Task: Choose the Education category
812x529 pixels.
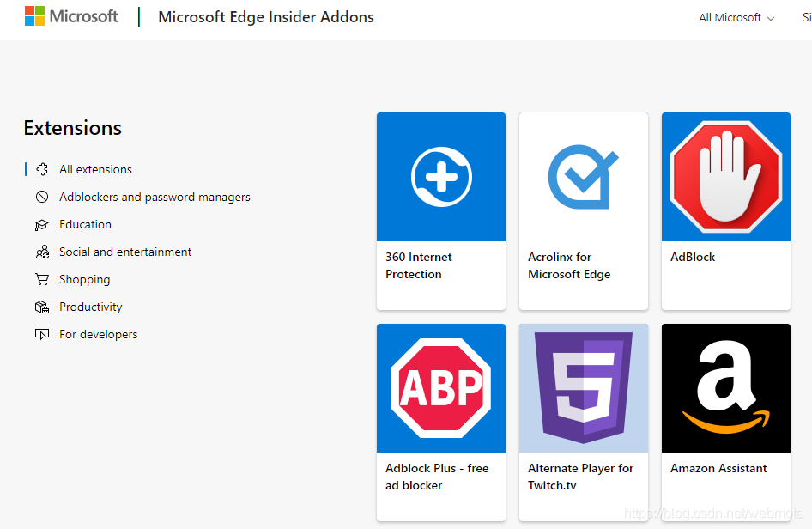Action: (85, 224)
